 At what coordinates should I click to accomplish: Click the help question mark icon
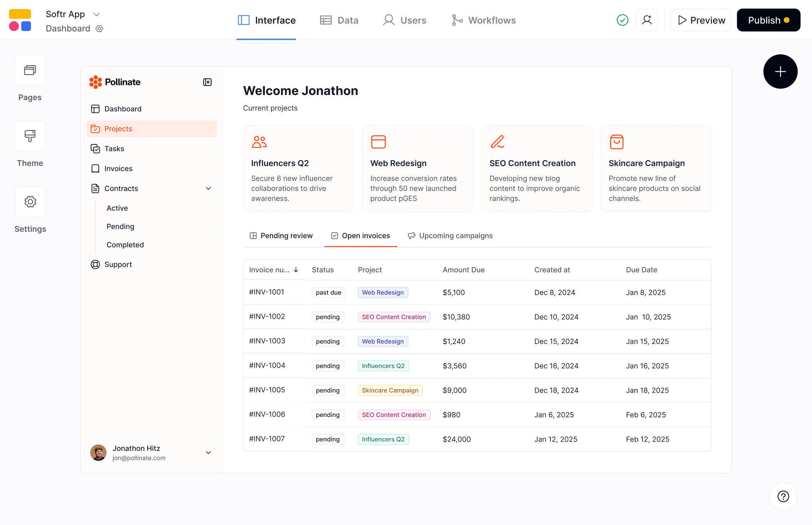[783, 496]
